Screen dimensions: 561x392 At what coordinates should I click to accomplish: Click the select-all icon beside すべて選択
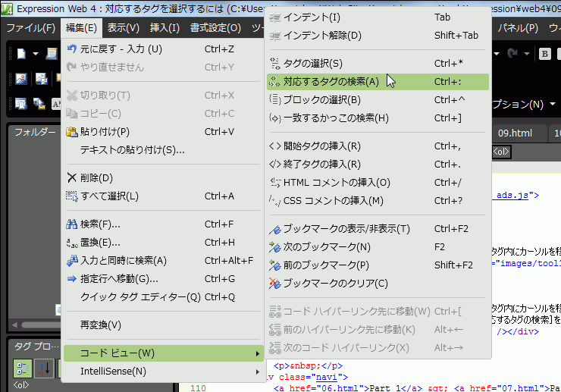click(x=72, y=196)
